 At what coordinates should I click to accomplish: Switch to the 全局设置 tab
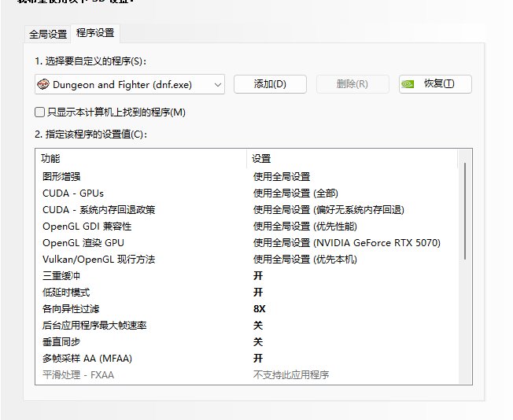(48, 35)
